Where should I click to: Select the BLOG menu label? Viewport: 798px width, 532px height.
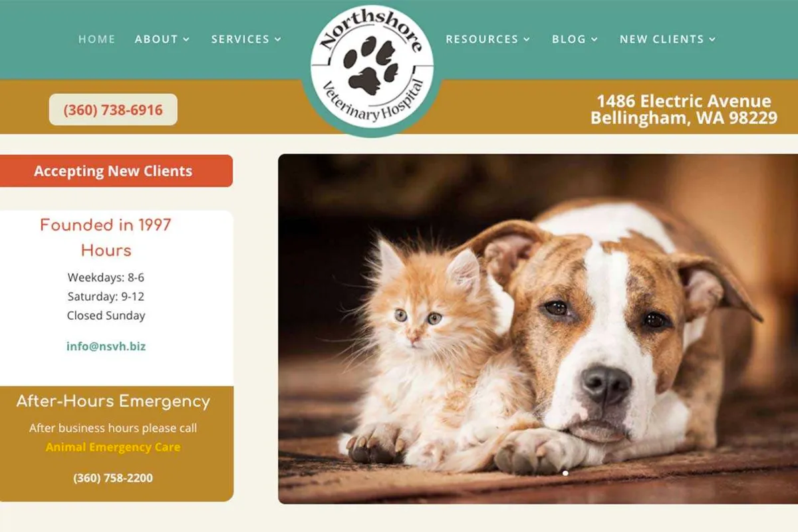click(x=569, y=39)
